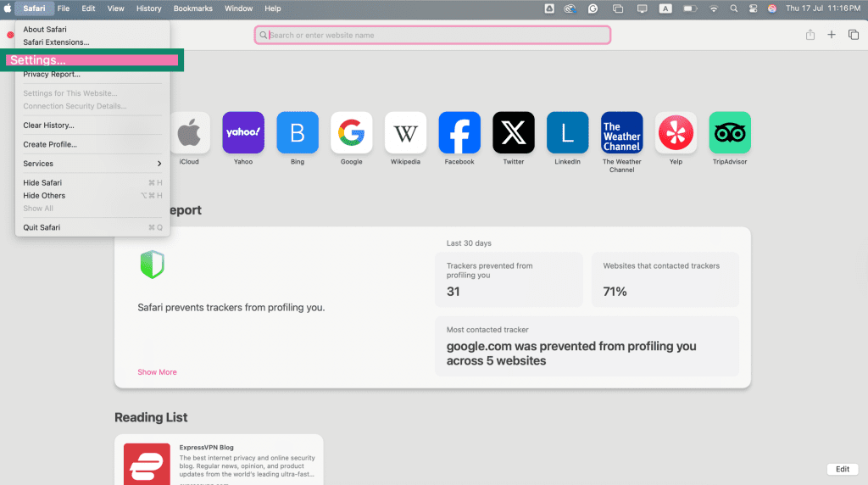Click the Share toolbar icon
868x485 pixels.
pyautogui.click(x=810, y=35)
